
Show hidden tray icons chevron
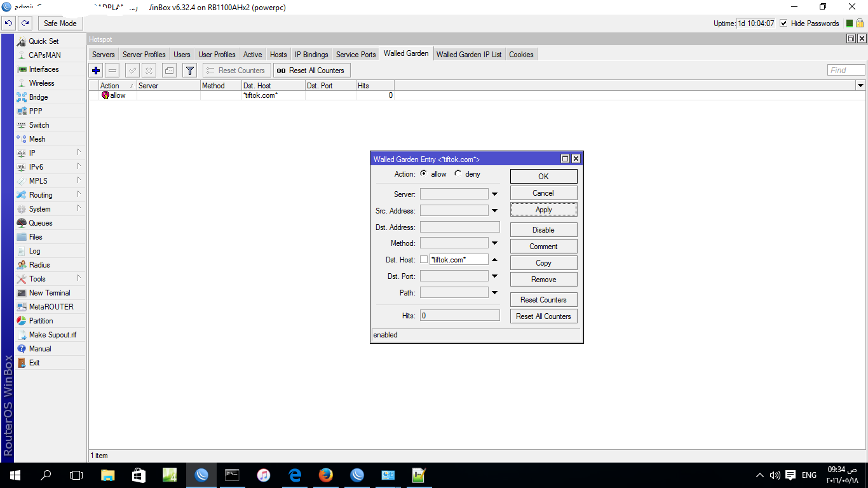click(x=760, y=475)
